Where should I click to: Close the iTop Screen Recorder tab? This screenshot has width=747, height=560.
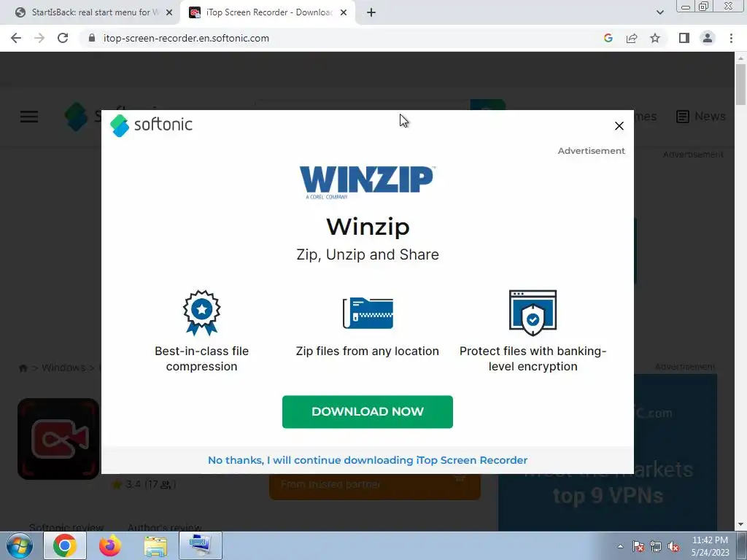(344, 13)
